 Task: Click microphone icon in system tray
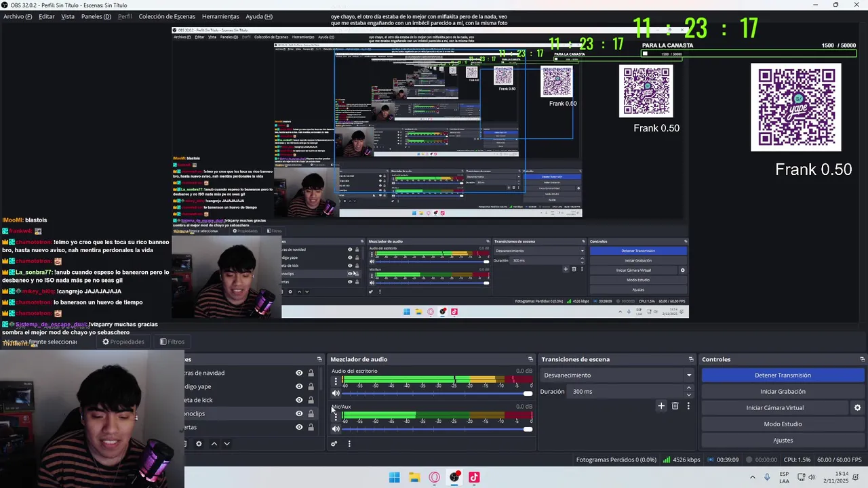pyautogui.click(x=767, y=477)
